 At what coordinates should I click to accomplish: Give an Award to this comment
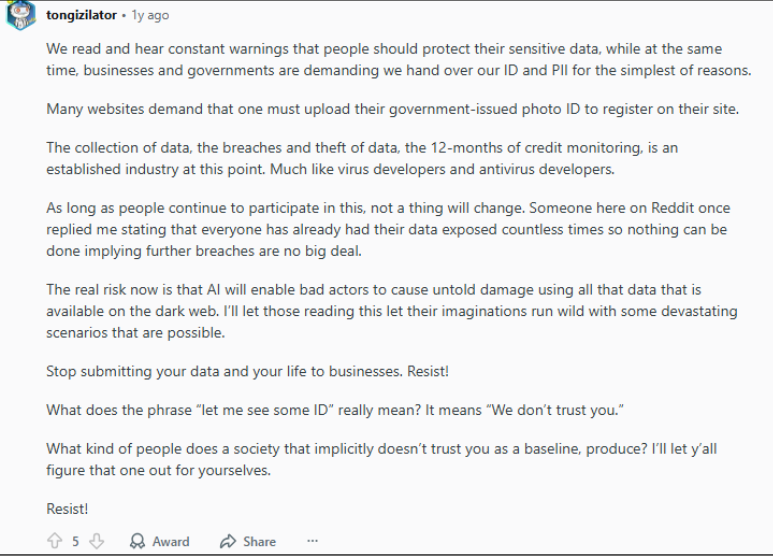click(160, 541)
